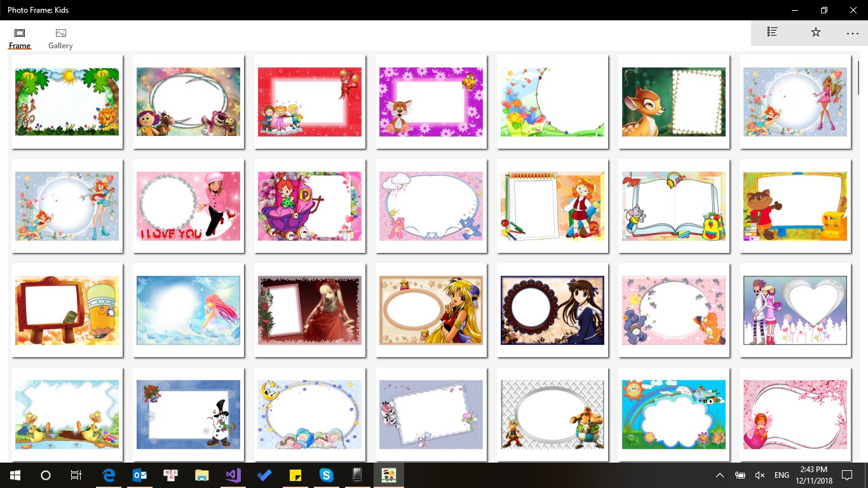Select the red dress anime girl frame

tap(310, 310)
